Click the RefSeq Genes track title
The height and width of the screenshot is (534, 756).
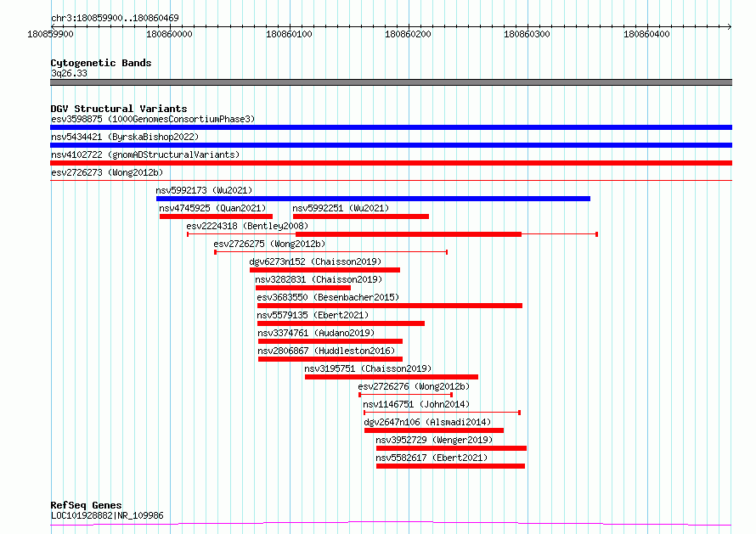[x=86, y=505]
